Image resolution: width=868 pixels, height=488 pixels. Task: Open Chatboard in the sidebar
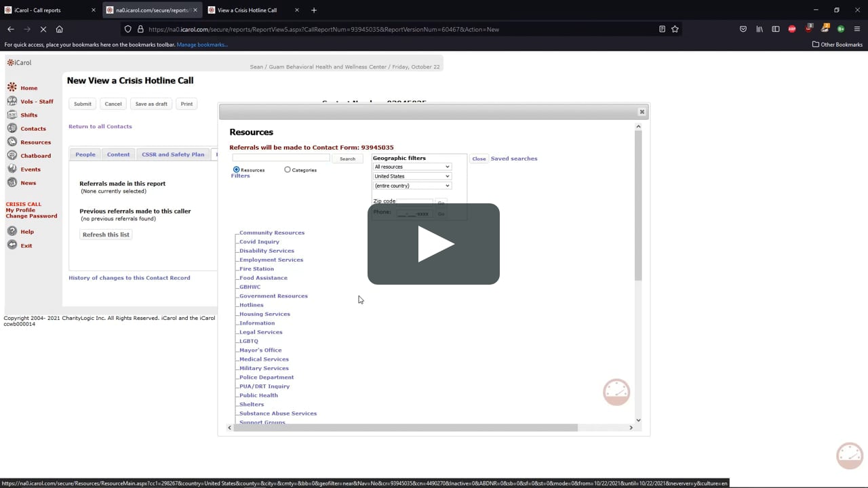[x=35, y=156]
